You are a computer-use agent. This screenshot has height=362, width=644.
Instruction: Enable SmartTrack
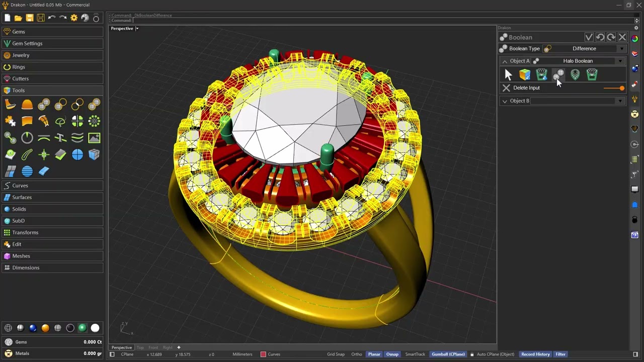tap(415, 354)
